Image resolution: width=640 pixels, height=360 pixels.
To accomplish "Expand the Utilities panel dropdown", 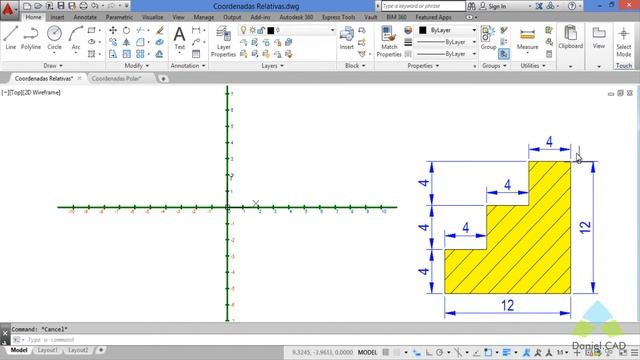I will tap(533, 66).
